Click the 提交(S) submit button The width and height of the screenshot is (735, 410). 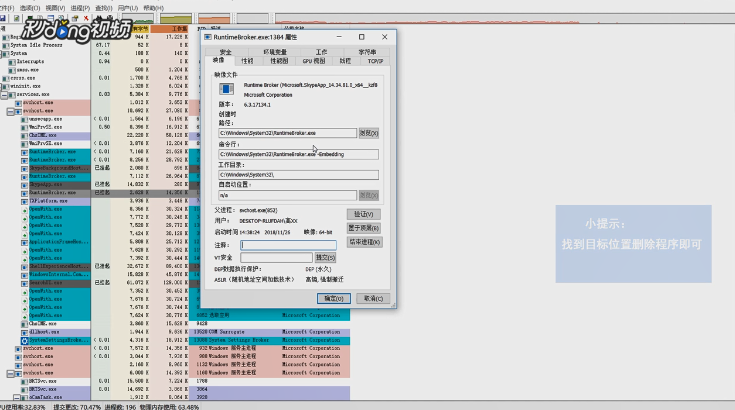[x=325, y=257]
